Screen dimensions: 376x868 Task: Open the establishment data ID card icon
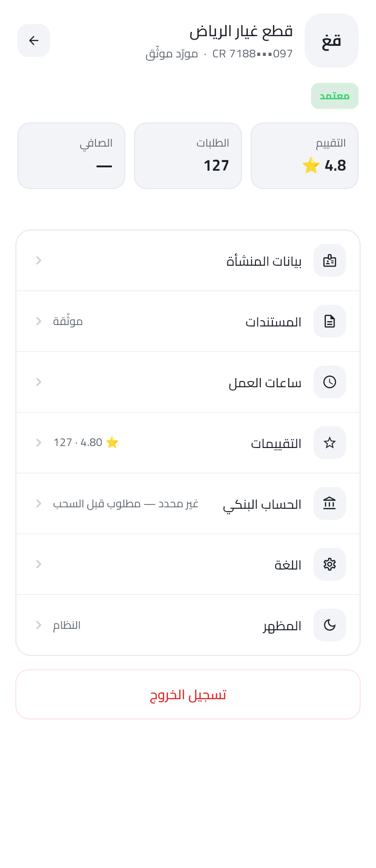[x=330, y=260]
